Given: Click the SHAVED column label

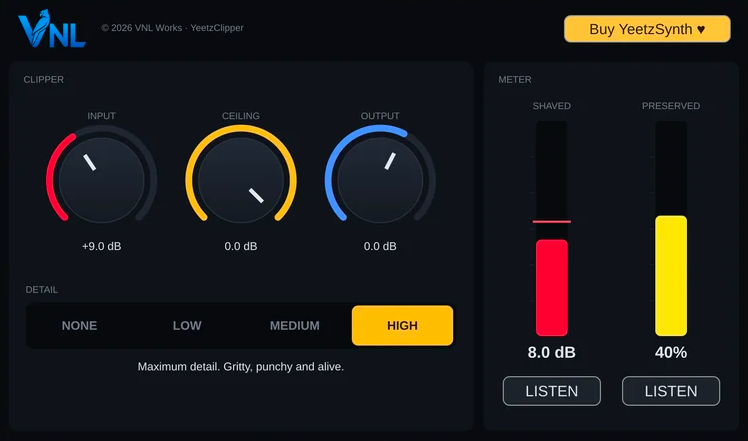Looking at the screenshot, I should (552, 106).
